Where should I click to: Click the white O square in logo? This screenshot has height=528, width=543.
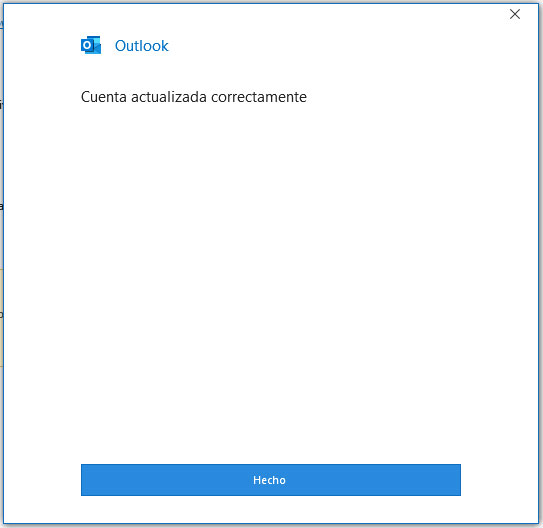87,45
